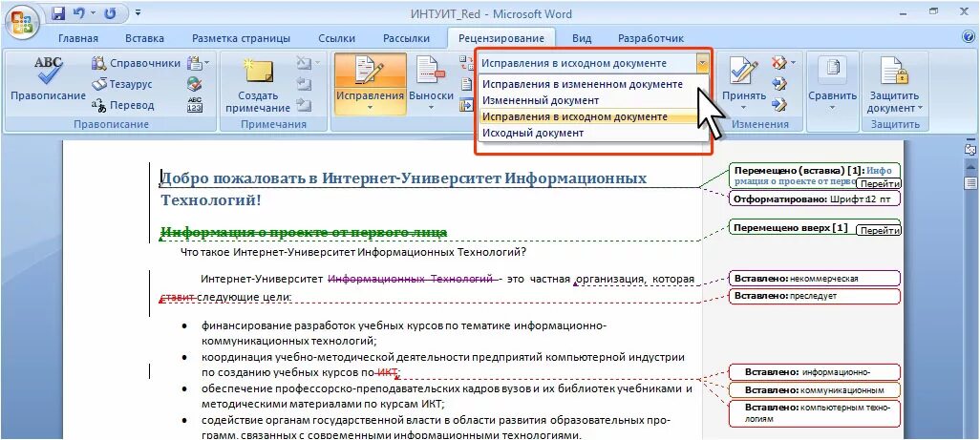
Task: Go to the next comment icon
Action: [x=305, y=105]
